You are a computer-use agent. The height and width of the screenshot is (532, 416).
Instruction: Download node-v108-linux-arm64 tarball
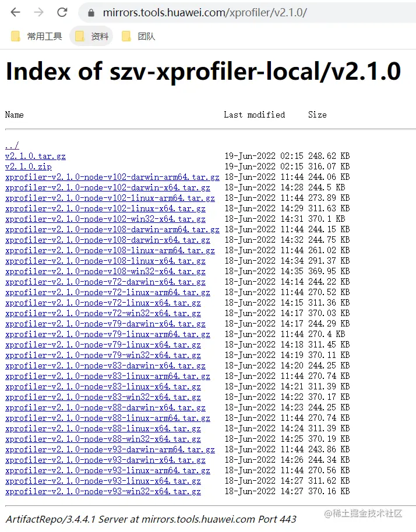(x=110, y=250)
